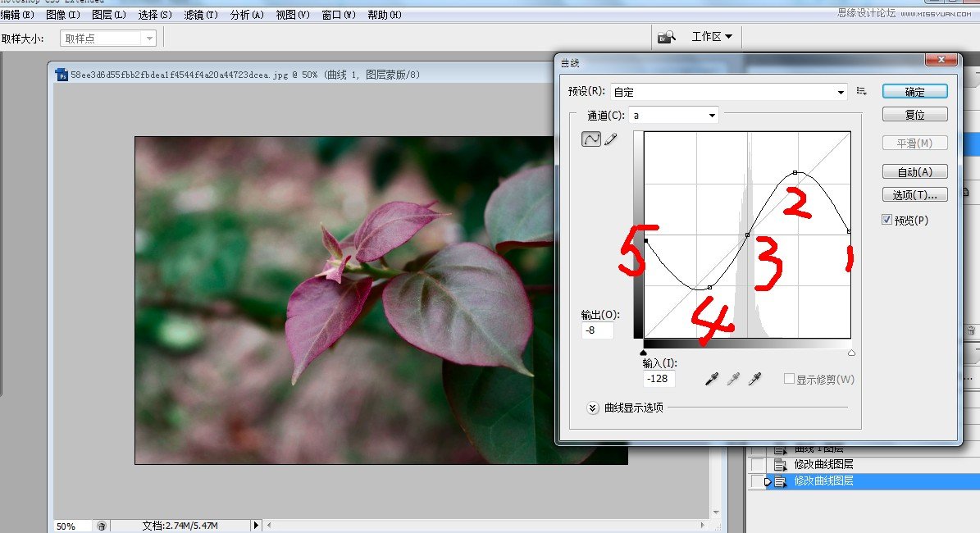
Task: Open the 预设(R) preset dropdown
Action: click(729, 92)
